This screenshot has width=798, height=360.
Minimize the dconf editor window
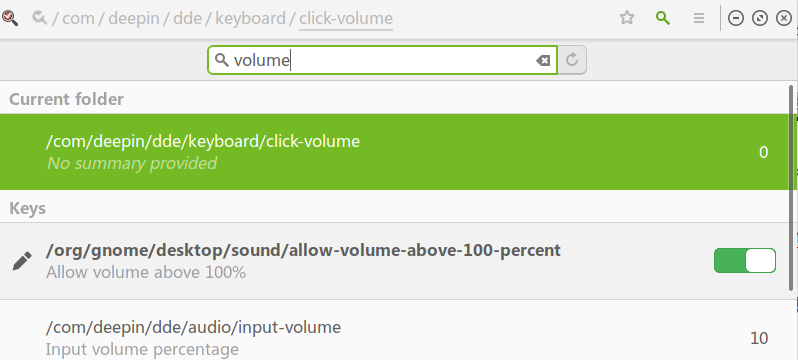click(x=736, y=18)
